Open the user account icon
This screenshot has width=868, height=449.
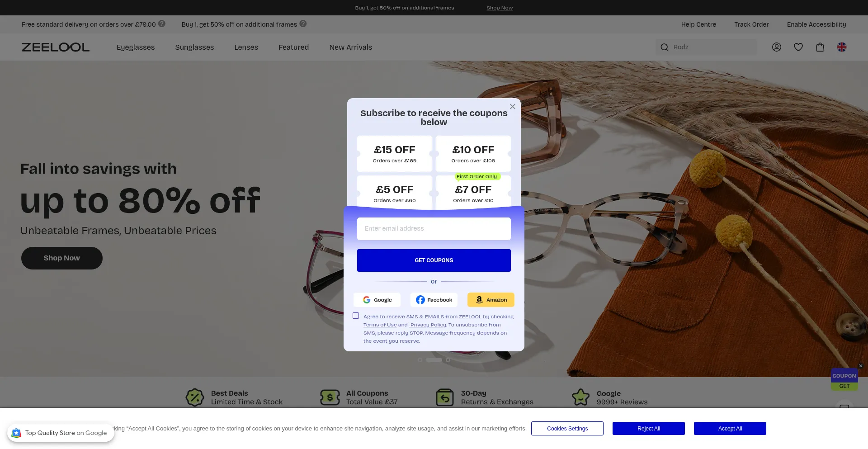pos(776,47)
